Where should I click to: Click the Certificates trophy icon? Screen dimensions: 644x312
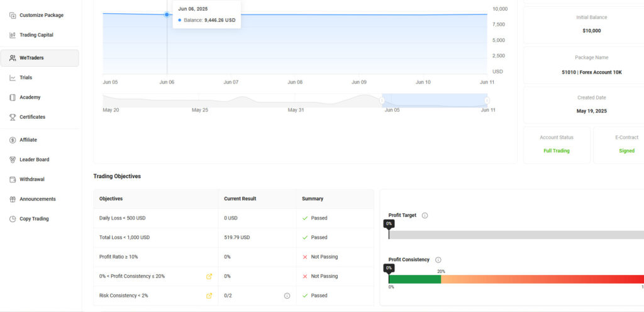point(13,117)
